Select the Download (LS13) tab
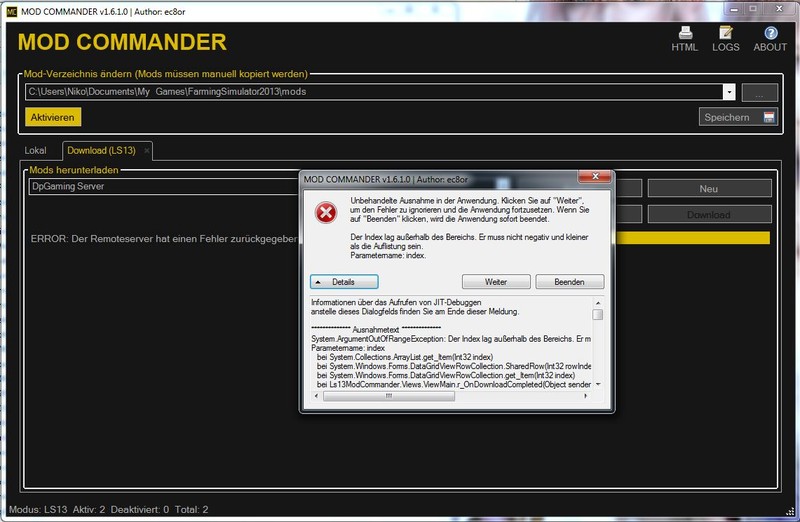Viewport: 800px width, 522px height. click(x=102, y=151)
